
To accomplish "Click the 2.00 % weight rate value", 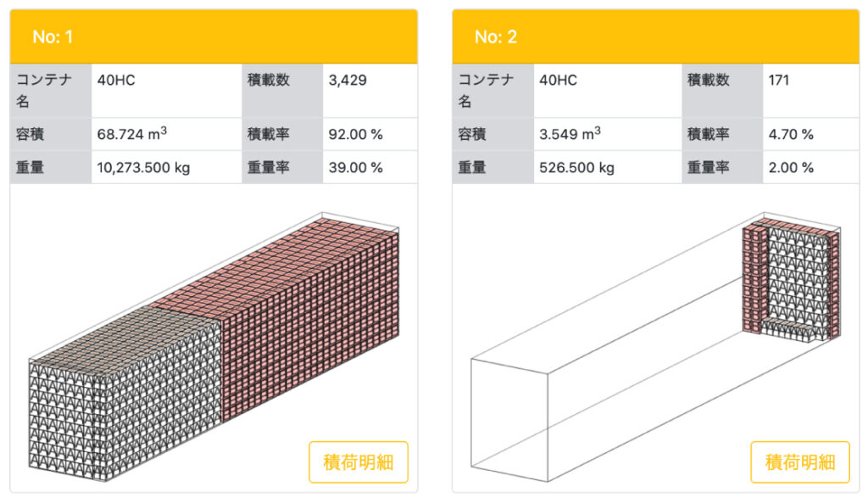I will (x=791, y=167).
